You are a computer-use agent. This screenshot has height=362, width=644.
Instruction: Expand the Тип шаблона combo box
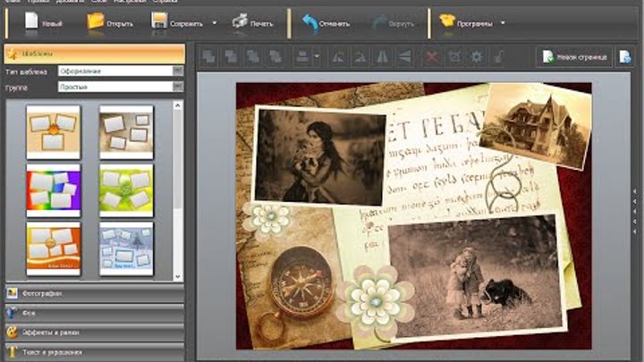click(x=178, y=70)
